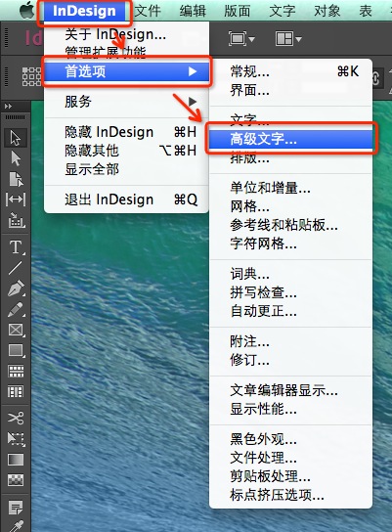Select the Content Collector tool
This screenshot has width=392, height=532.
16,220
